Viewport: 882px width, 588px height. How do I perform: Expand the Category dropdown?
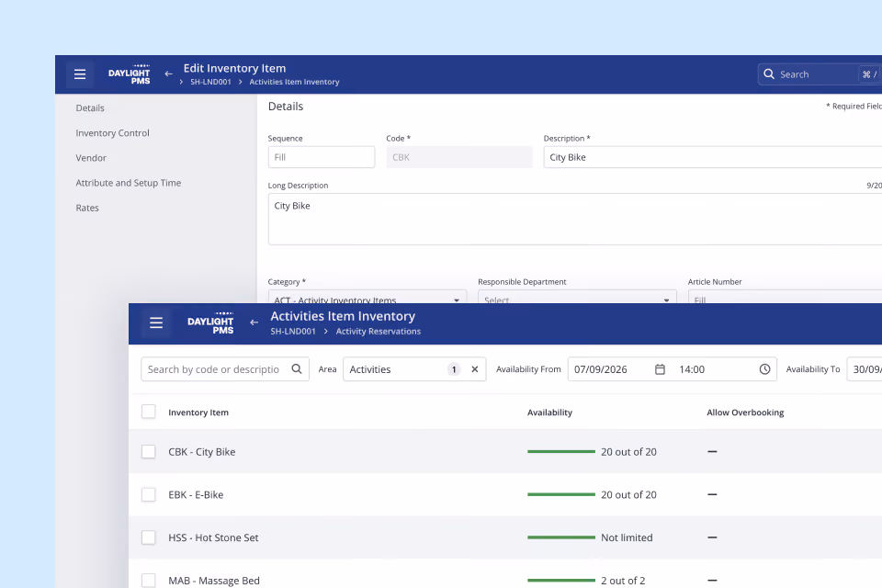click(x=367, y=297)
